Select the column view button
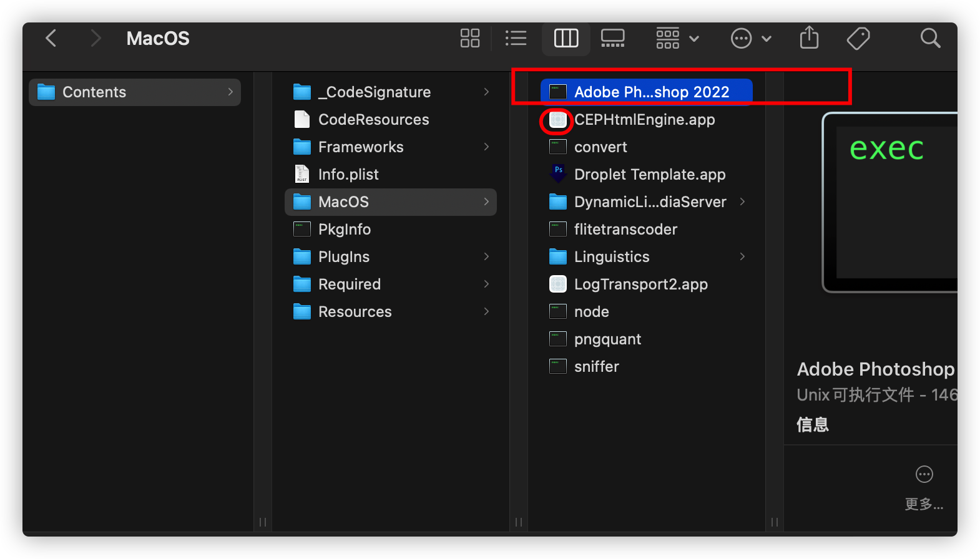This screenshot has width=980, height=559. coord(566,38)
